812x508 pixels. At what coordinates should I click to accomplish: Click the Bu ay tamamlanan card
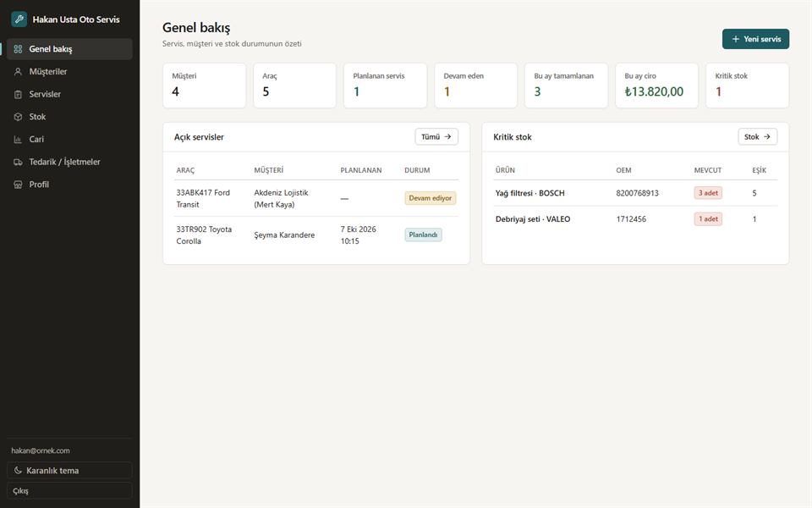(x=566, y=86)
